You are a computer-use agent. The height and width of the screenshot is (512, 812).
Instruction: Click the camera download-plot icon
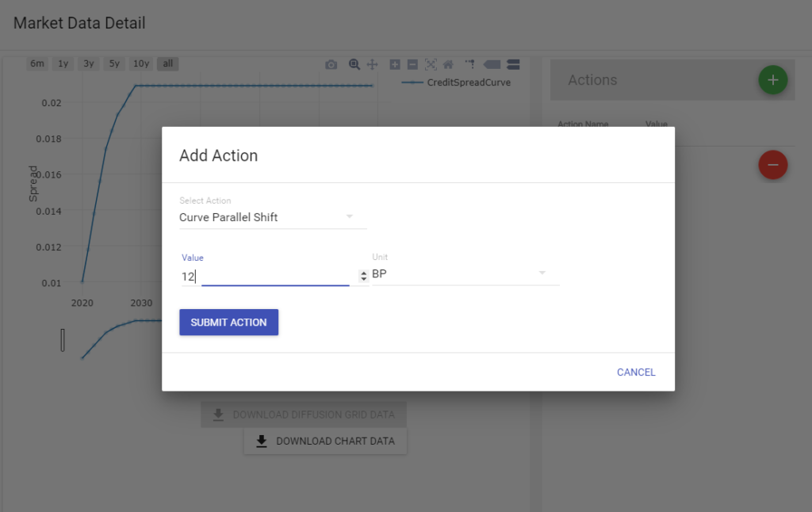tap(331, 64)
